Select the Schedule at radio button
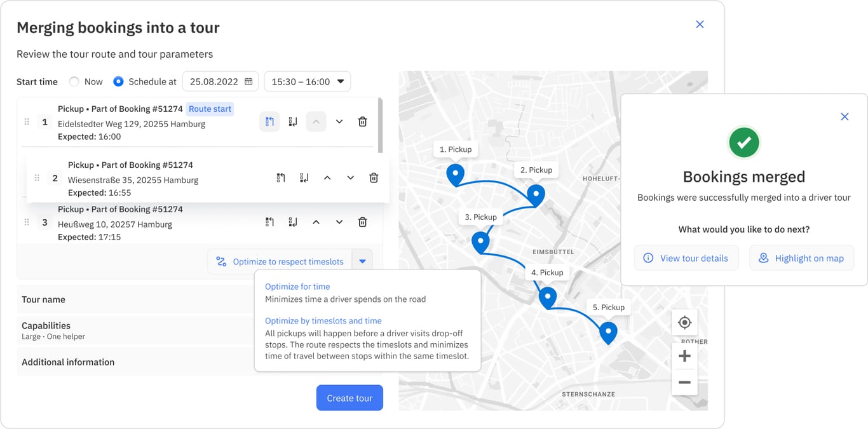The width and height of the screenshot is (868, 429). tap(118, 81)
